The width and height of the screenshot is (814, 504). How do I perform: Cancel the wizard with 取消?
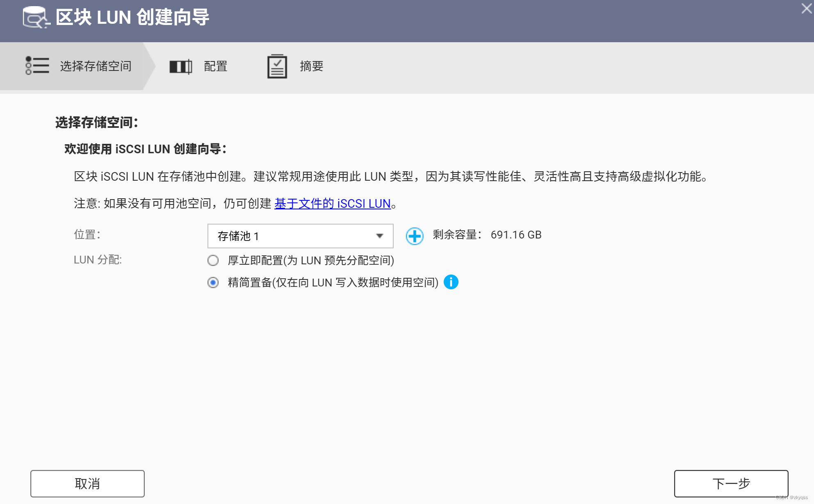[87, 484]
